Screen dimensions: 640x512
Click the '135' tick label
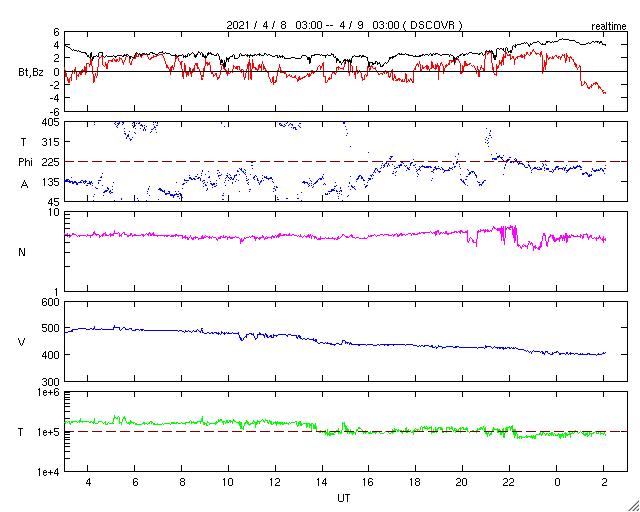(51, 182)
